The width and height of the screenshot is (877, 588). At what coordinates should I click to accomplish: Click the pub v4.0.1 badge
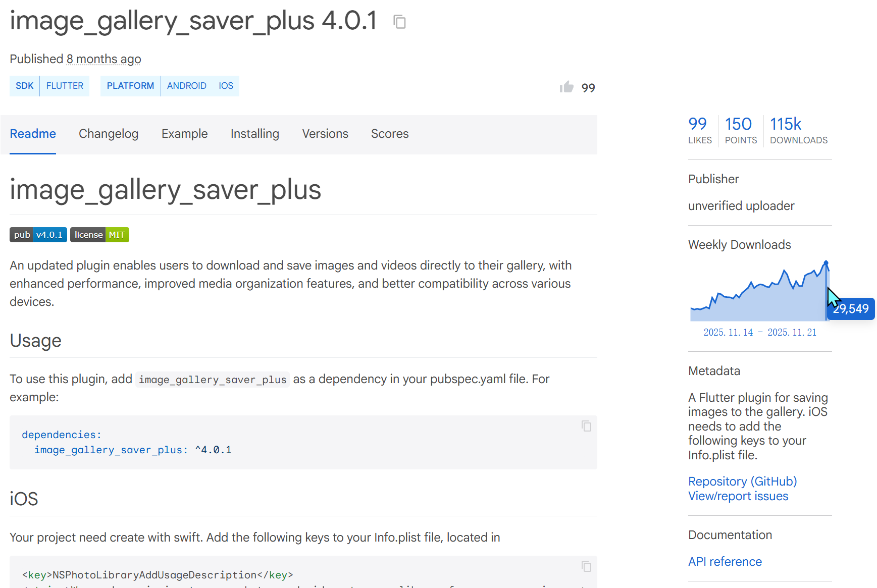click(38, 235)
